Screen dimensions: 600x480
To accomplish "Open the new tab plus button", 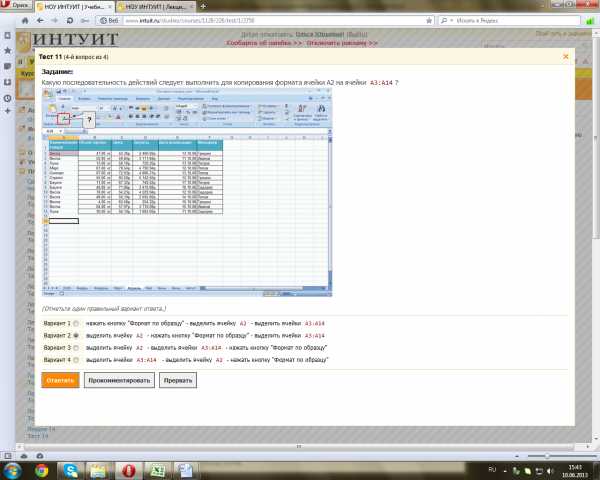I will tap(203, 6).
